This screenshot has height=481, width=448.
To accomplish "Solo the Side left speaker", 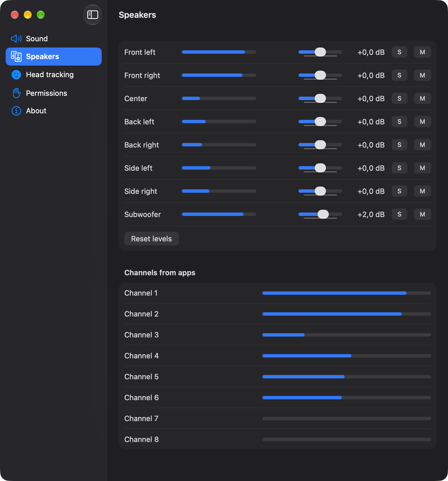I will [399, 168].
